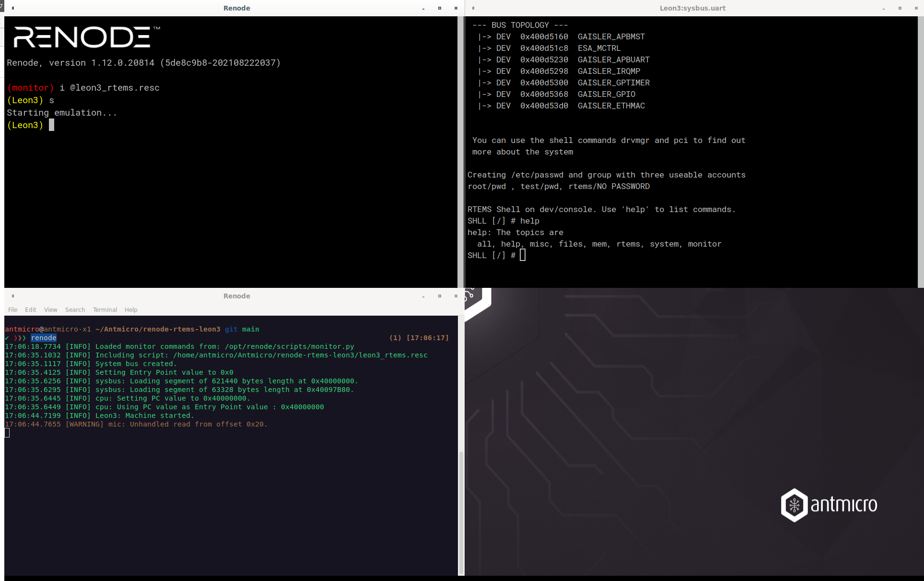Screen dimensions: 924x581
Task: Open window menu icon of Leon3:sysbus.uart window
Action: (473, 8)
